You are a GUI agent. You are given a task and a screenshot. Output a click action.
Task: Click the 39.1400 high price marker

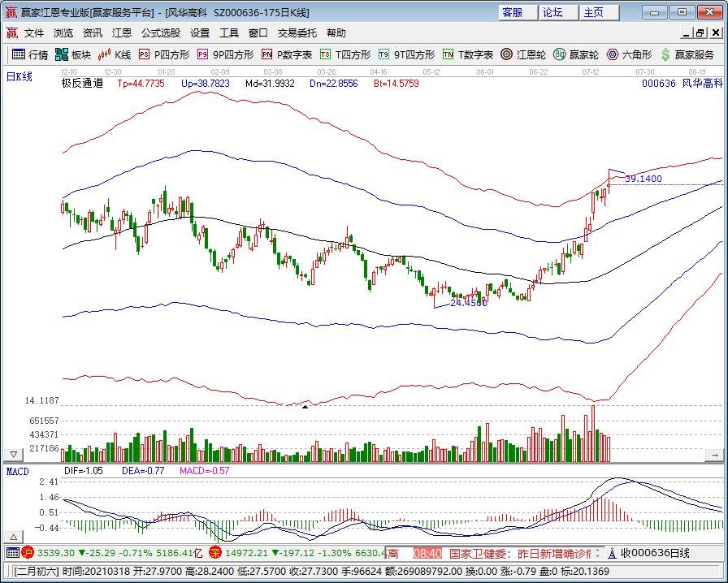coord(643,179)
